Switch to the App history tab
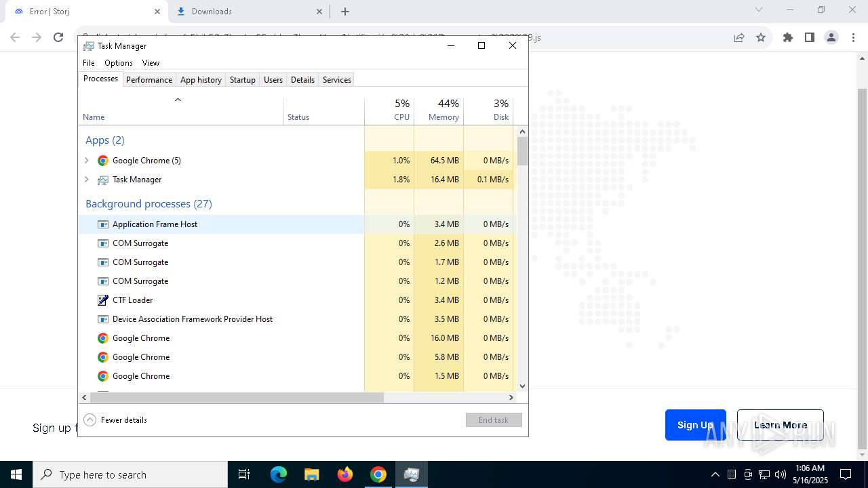Image resolution: width=868 pixels, height=488 pixels. (201, 80)
